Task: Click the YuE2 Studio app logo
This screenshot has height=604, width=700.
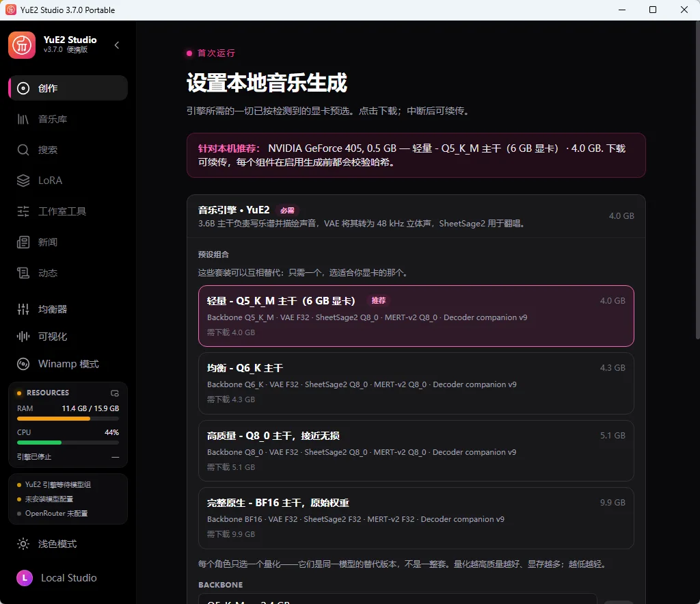Action: (21, 44)
